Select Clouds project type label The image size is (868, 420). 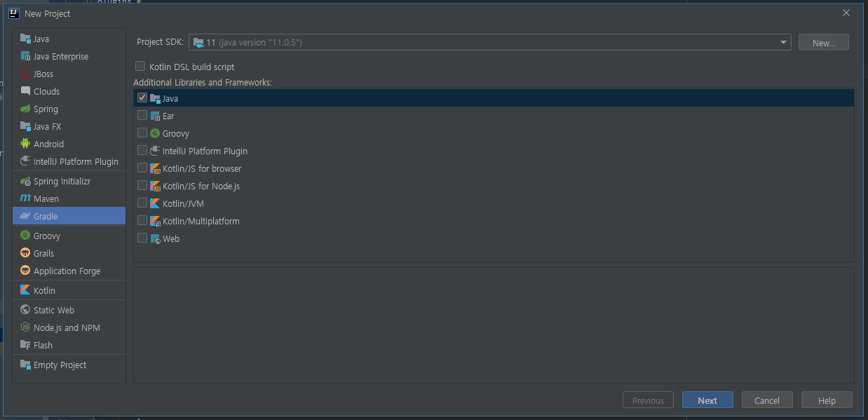pos(46,91)
